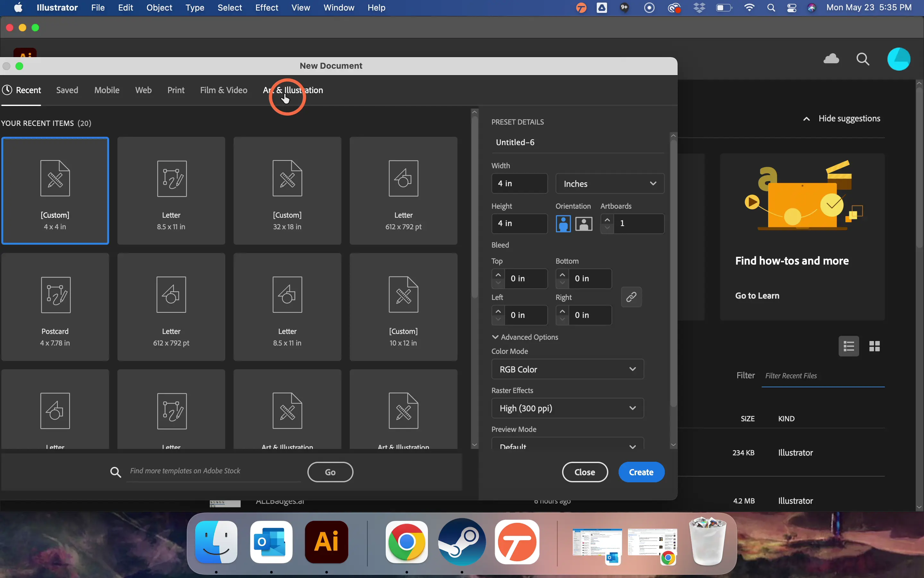Switch to the Mobile tab
This screenshot has height=578, width=924.
pyautogui.click(x=107, y=90)
